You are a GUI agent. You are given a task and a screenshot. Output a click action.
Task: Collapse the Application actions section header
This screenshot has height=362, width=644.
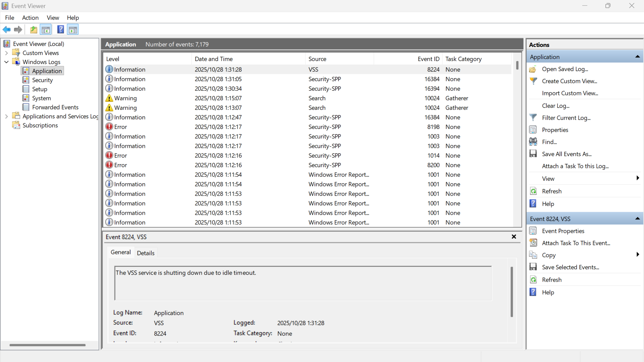coord(637,57)
